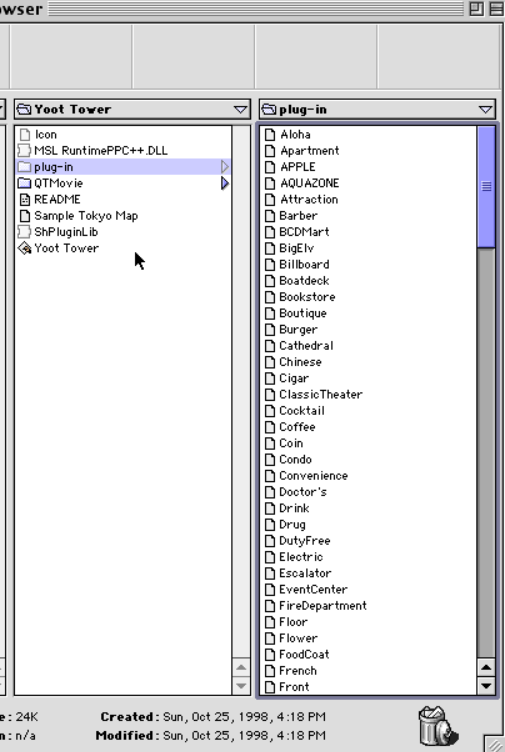Click the Chinese file icon

[270, 362]
